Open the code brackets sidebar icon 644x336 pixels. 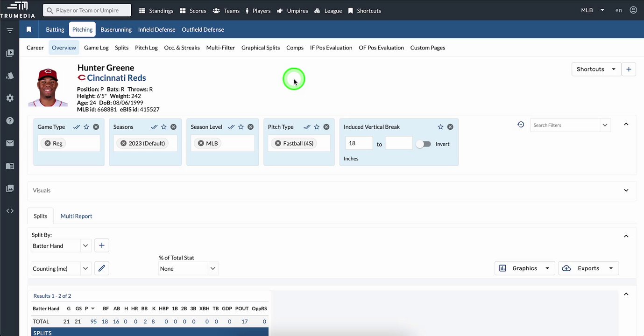point(10,211)
